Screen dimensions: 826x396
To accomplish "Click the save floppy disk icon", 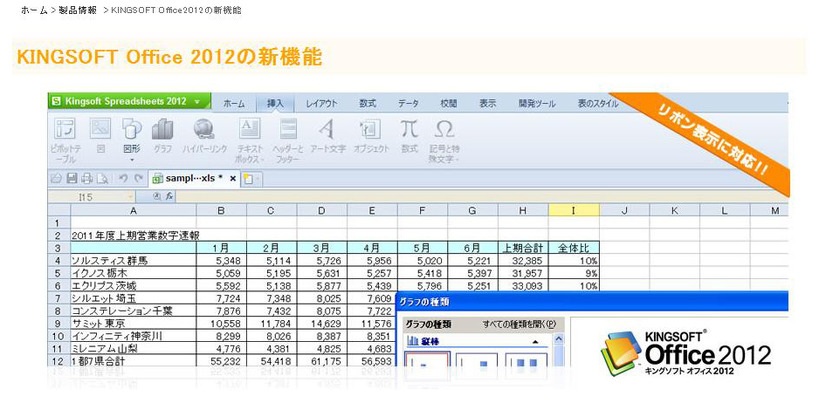I will coord(72,179).
